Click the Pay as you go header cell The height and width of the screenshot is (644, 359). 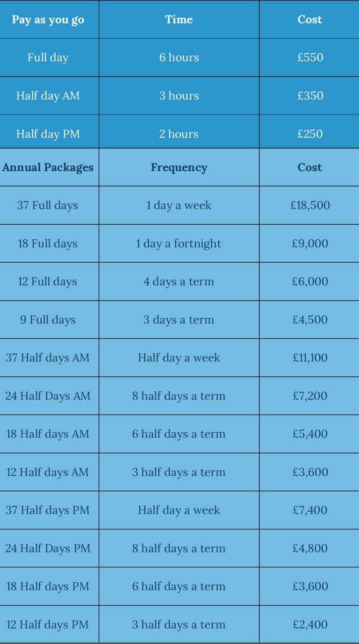click(x=49, y=19)
